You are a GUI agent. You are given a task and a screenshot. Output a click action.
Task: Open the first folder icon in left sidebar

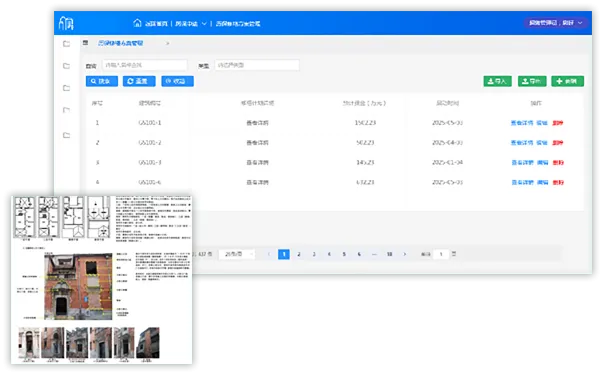[67, 44]
